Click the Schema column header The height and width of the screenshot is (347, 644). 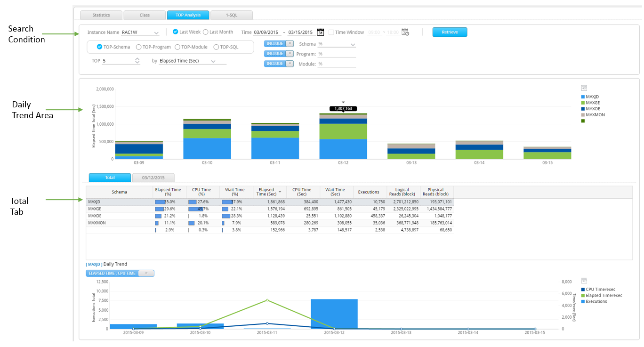[x=120, y=192]
